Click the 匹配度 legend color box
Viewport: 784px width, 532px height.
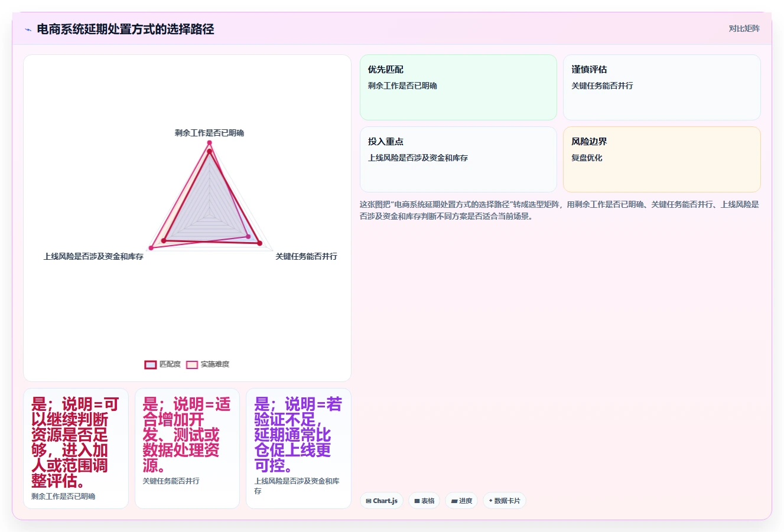click(151, 364)
